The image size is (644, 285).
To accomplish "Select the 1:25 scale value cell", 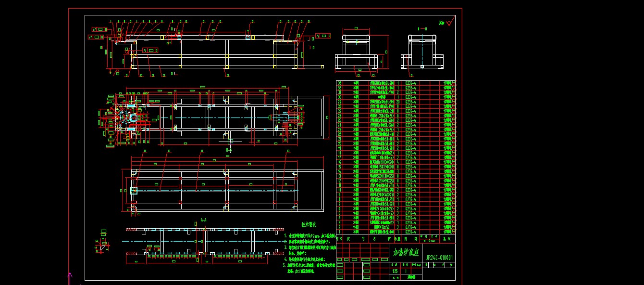I will (395, 272).
